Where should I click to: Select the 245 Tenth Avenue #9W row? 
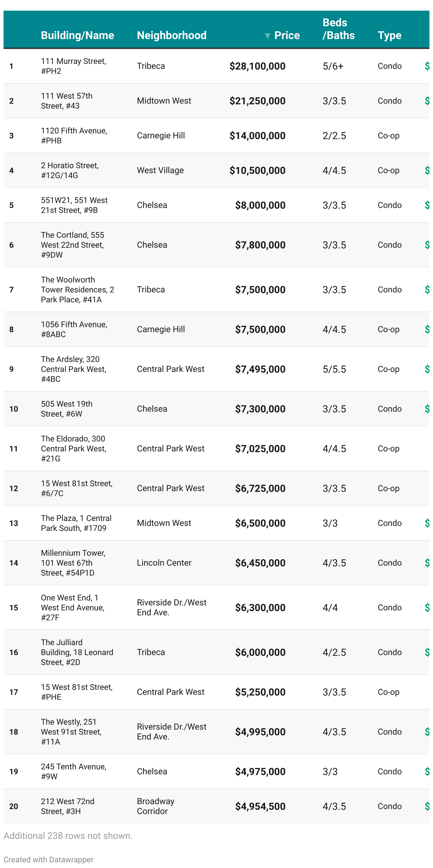[73, 771]
